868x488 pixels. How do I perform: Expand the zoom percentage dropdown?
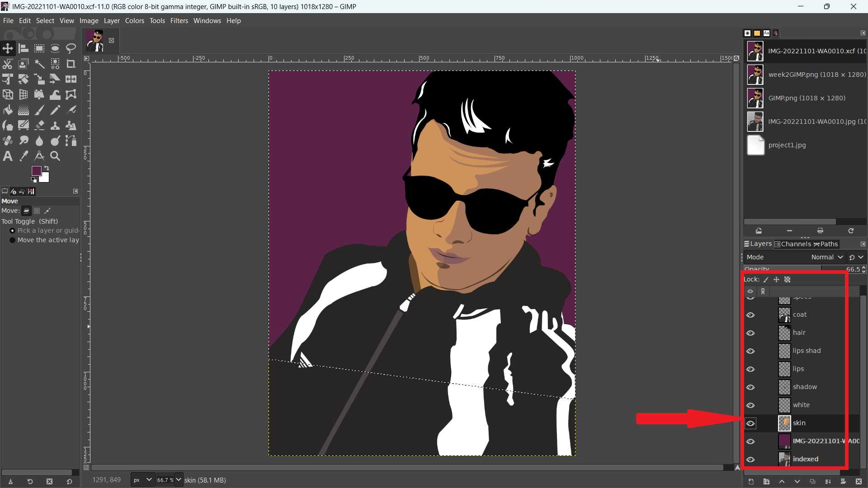[179, 480]
